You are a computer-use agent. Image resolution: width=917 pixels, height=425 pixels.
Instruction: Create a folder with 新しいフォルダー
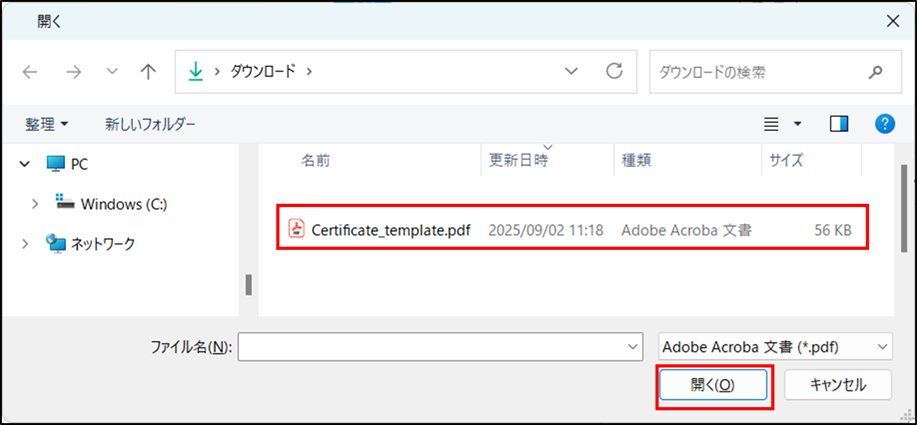pyautogui.click(x=150, y=124)
